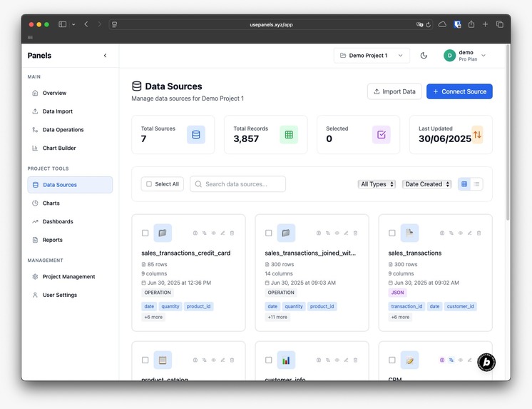Preview sales_transactions JSON source using eye icon

tap(461, 233)
